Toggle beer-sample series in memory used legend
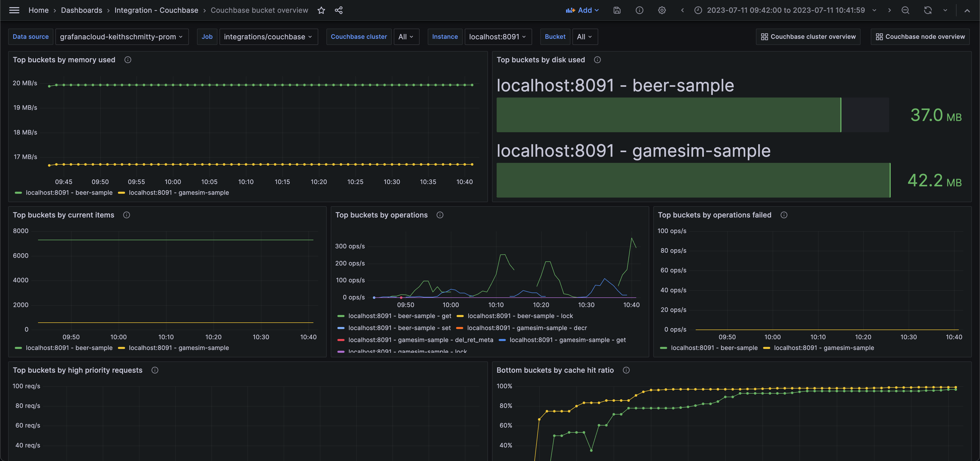 point(69,192)
